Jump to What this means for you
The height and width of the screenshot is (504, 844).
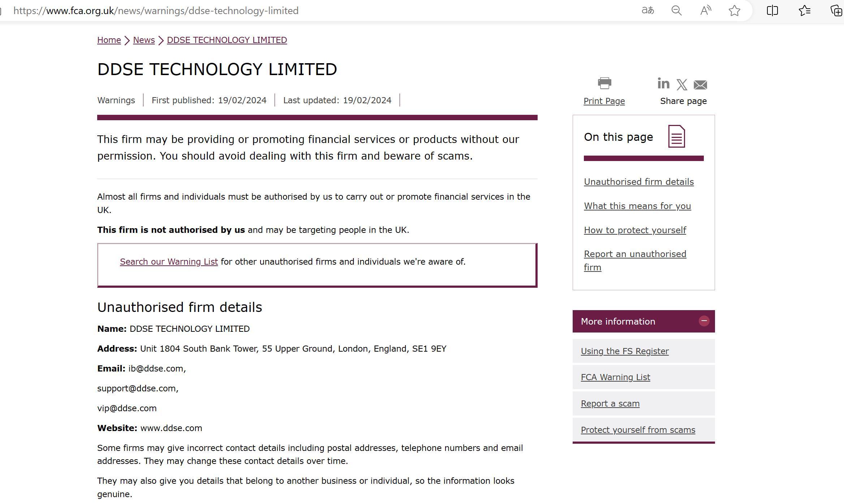637,206
